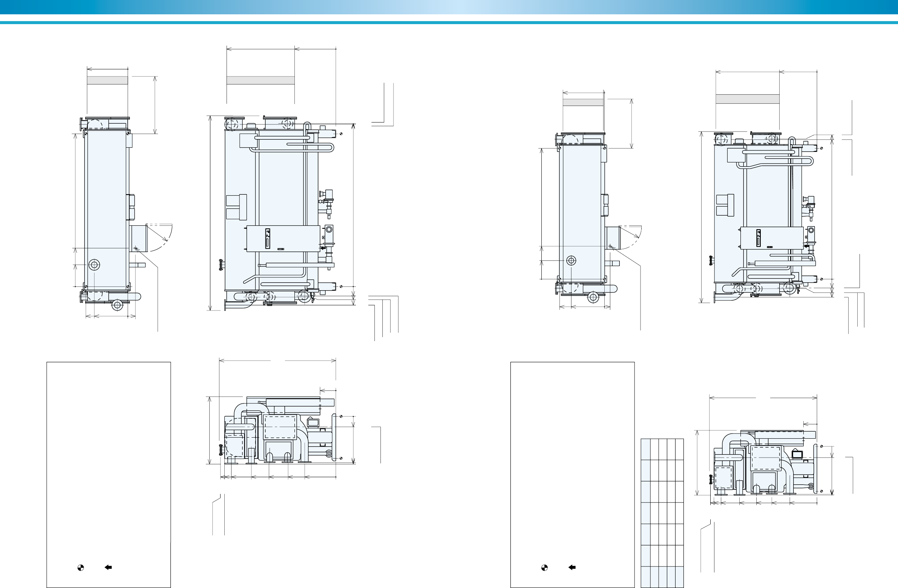Click the center-of-gravity symbol in right legend box
Image resolution: width=898 pixels, height=588 pixels.
pyautogui.click(x=544, y=567)
